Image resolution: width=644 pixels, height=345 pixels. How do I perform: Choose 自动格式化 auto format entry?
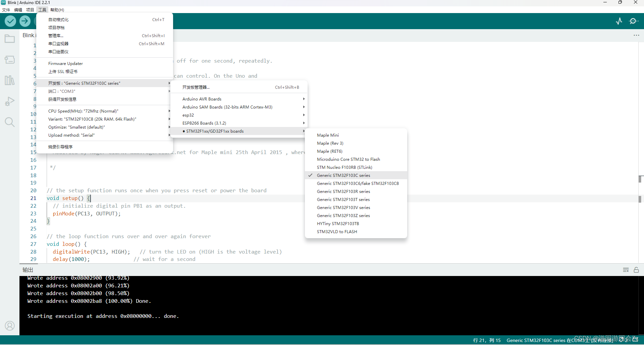click(x=104, y=19)
